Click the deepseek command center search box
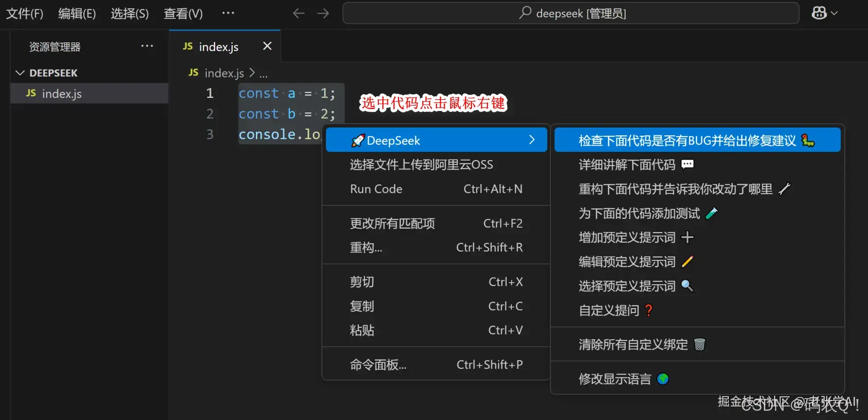 (x=571, y=13)
